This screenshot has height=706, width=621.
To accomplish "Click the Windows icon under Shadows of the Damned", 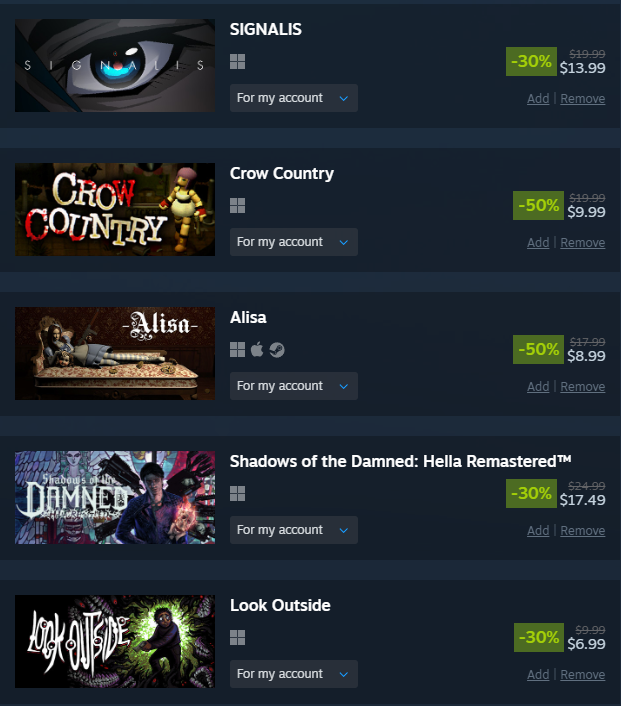I will [x=237, y=493].
